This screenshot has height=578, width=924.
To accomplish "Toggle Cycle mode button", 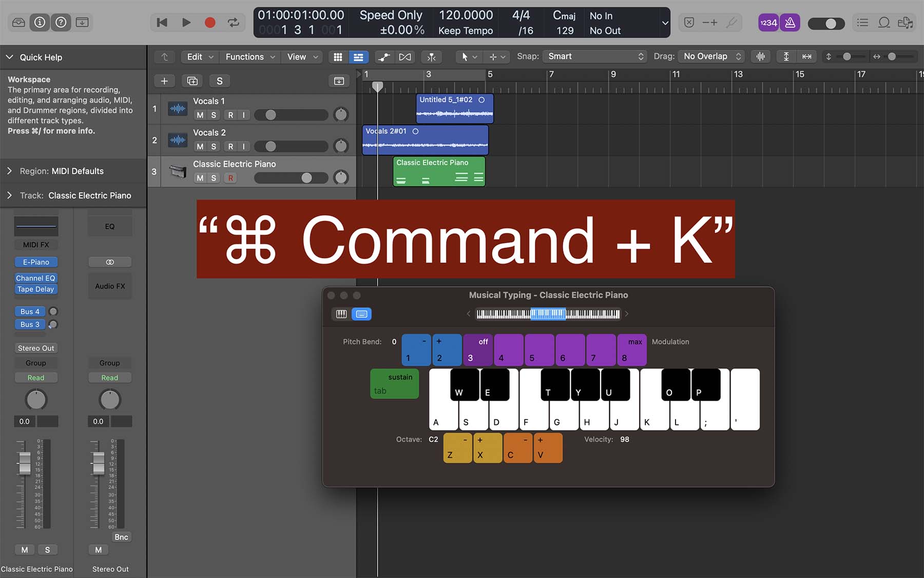I will click(234, 23).
